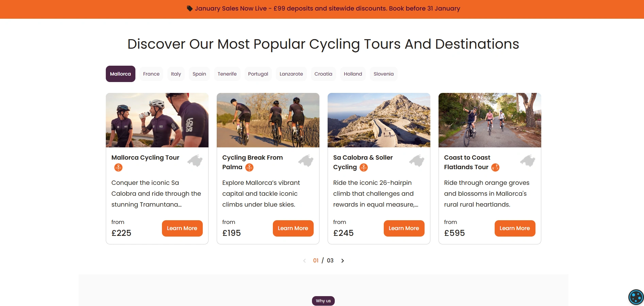Click orange badge icon under Mallorca Cycling Tour
Image resolution: width=644 pixels, height=306 pixels.
tap(118, 167)
